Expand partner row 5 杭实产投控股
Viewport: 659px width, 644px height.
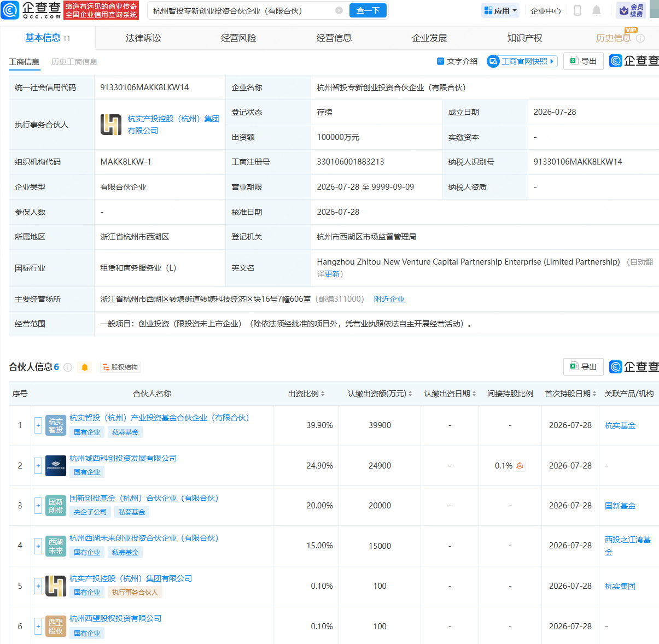pyautogui.click(x=38, y=586)
